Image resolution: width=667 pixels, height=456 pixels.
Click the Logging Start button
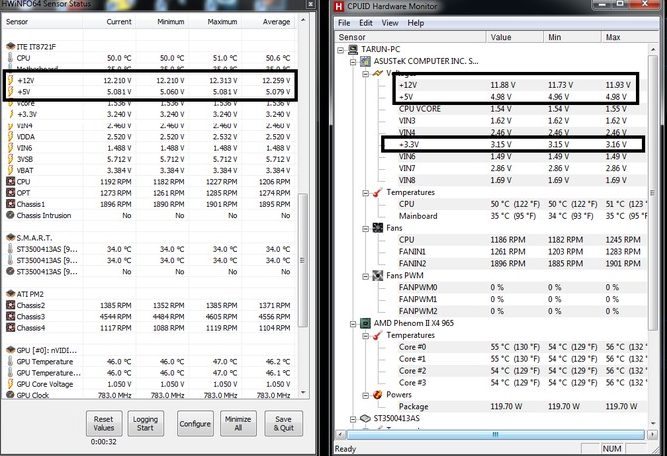pos(145,424)
